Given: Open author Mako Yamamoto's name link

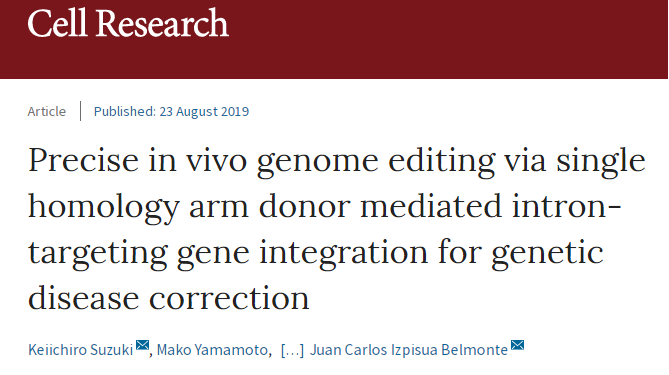Looking at the screenshot, I should [x=212, y=350].
